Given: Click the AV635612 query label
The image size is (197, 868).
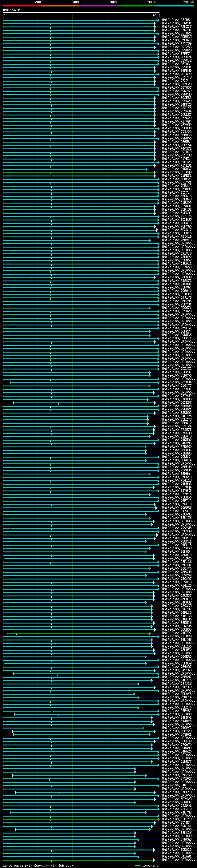Looking at the screenshot, I should 11,10.
